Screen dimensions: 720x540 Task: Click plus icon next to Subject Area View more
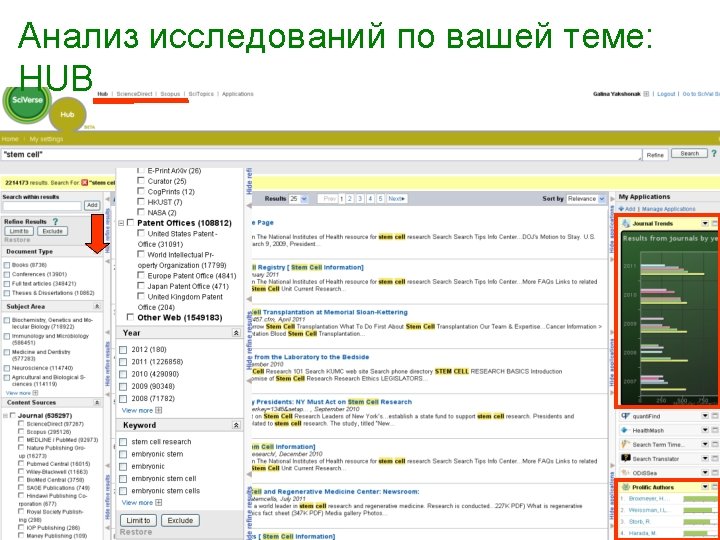point(35,393)
